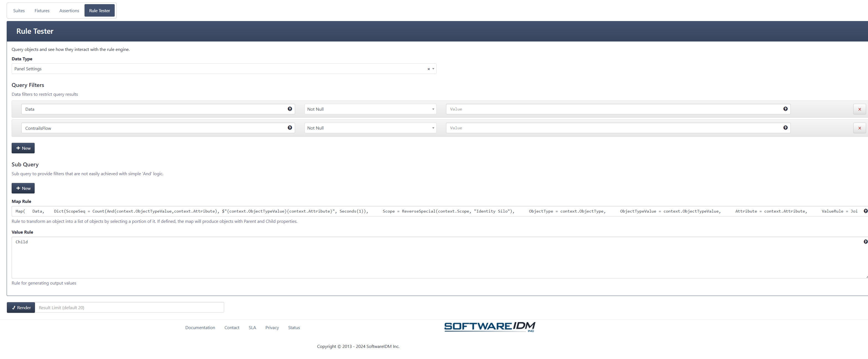Add a new query filter
Screen dimensions: 868x359
click(23, 148)
